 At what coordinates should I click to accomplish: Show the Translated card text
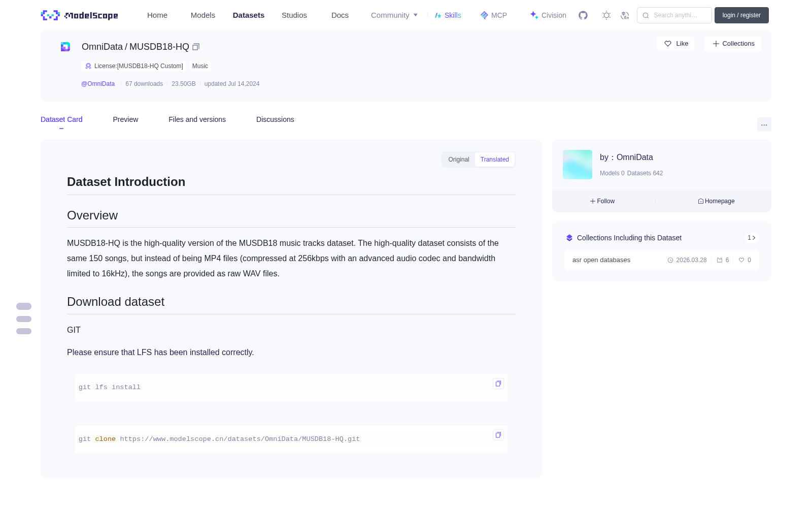[495, 160]
